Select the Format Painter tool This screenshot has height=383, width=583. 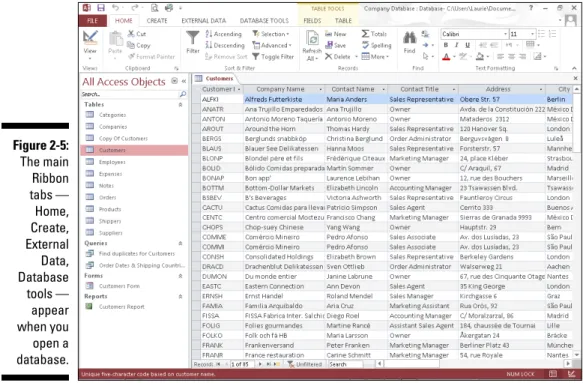[151, 57]
